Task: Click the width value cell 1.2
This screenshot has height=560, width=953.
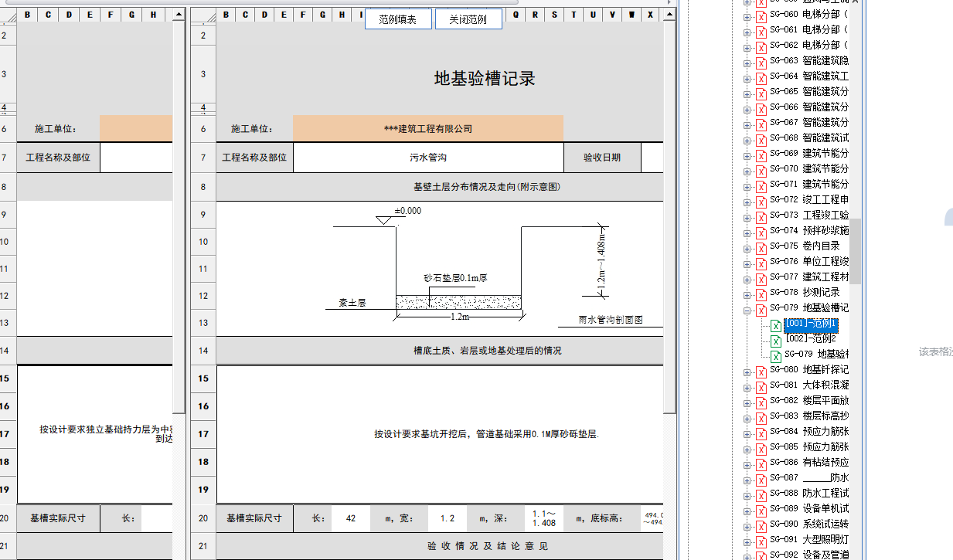Action: 448,519
